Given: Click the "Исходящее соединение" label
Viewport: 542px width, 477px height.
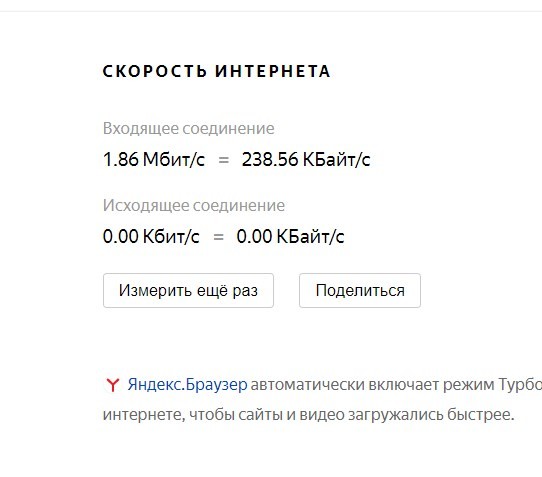Looking at the screenshot, I should pyautogui.click(x=194, y=206).
